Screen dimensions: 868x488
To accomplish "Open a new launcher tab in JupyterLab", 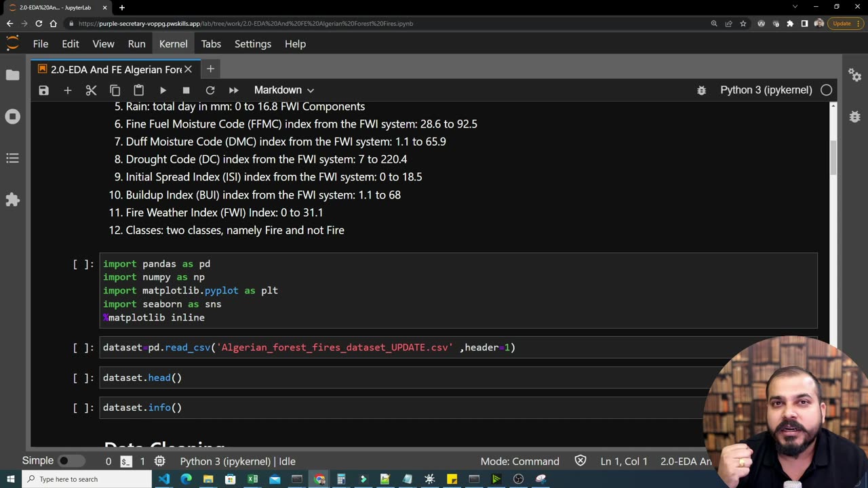I will 210,69.
